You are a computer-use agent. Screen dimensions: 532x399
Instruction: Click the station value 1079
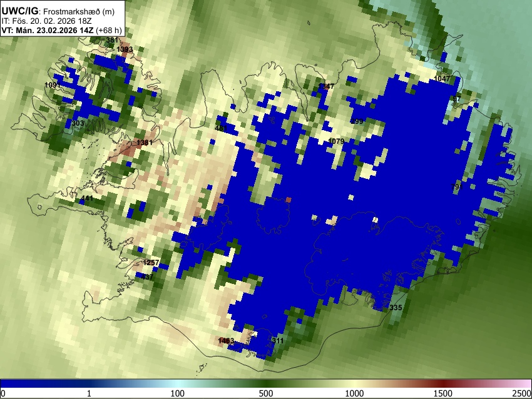[x=336, y=141]
